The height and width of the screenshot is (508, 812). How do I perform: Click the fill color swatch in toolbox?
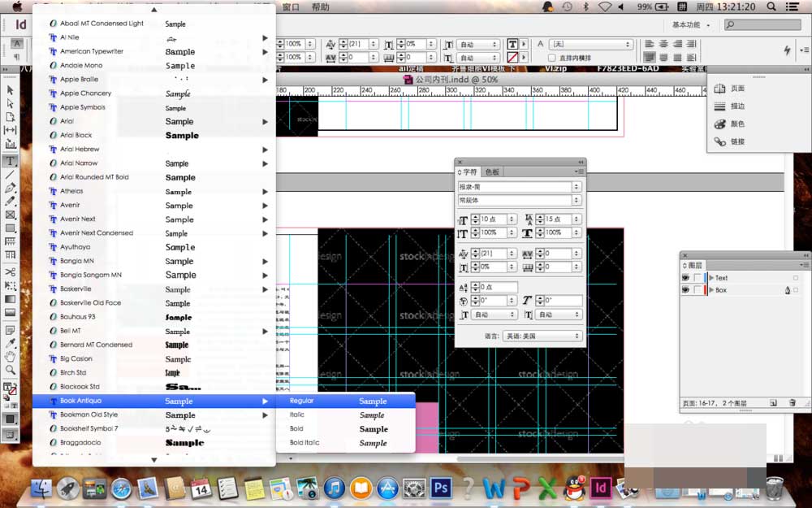tap(8, 388)
